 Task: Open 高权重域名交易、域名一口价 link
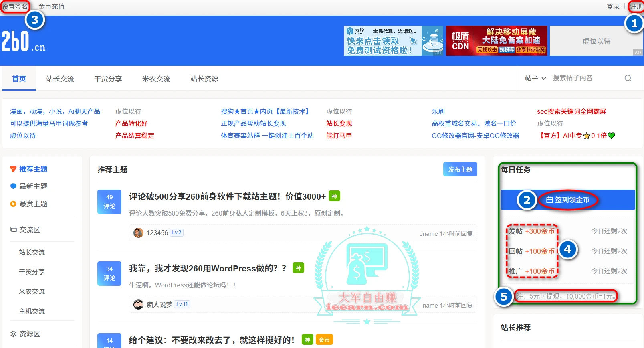point(474,123)
